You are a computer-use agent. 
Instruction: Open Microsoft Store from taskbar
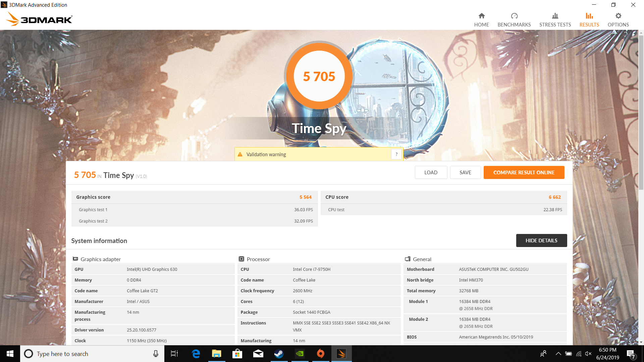[x=237, y=354]
